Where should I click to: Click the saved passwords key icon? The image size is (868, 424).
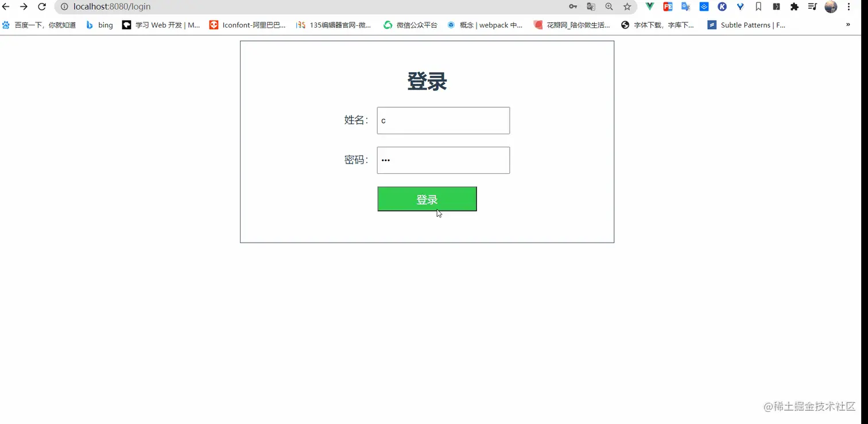pos(573,7)
